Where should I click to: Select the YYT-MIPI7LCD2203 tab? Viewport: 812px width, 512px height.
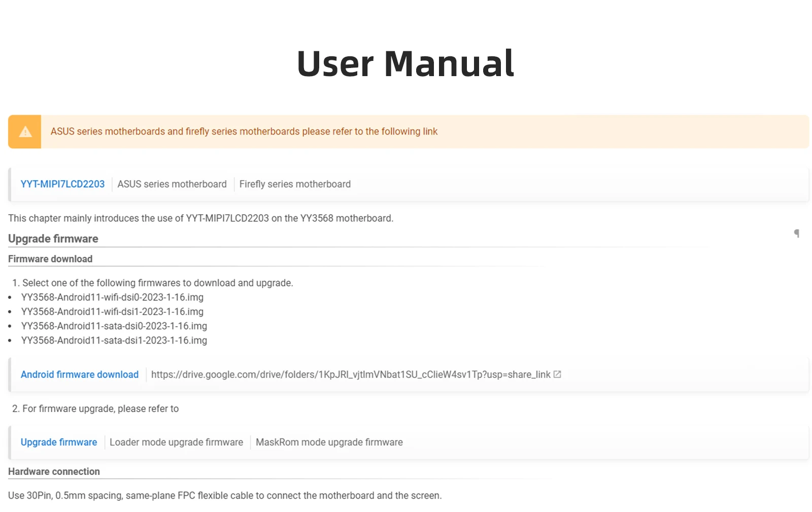point(62,184)
